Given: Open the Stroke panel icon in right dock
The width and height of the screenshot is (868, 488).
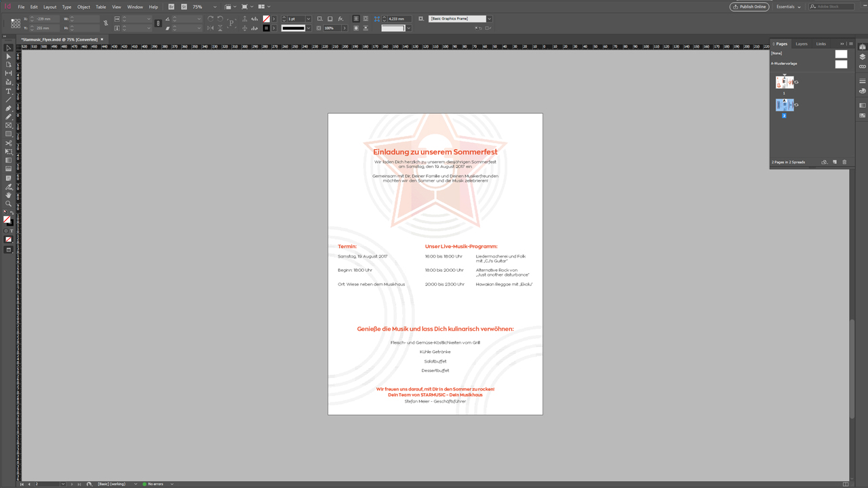Looking at the screenshot, I should (863, 81).
